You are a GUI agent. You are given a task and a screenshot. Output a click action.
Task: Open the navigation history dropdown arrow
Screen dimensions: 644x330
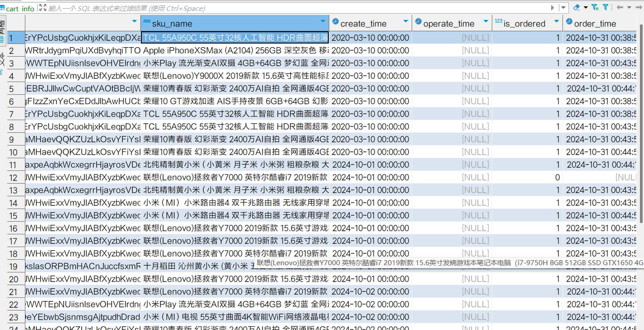(x=628, y=8)
